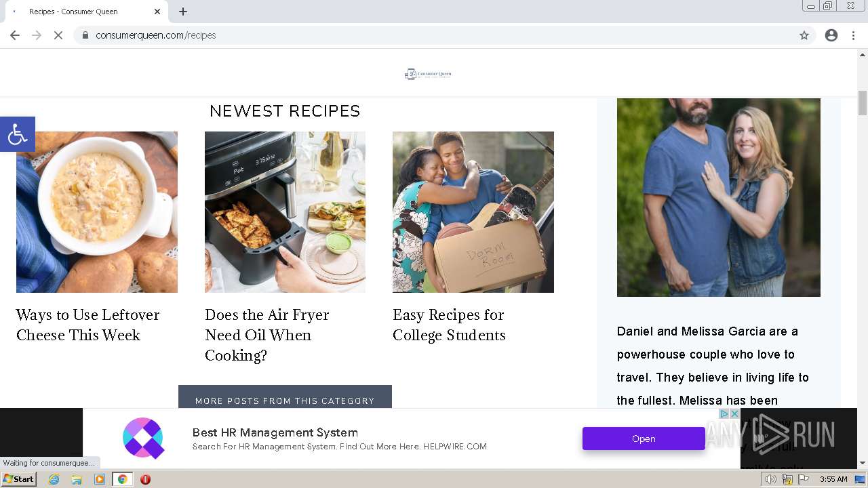Bookmark this page with star icon
Viewport: 868px width, 488px height.
[804, 35]
